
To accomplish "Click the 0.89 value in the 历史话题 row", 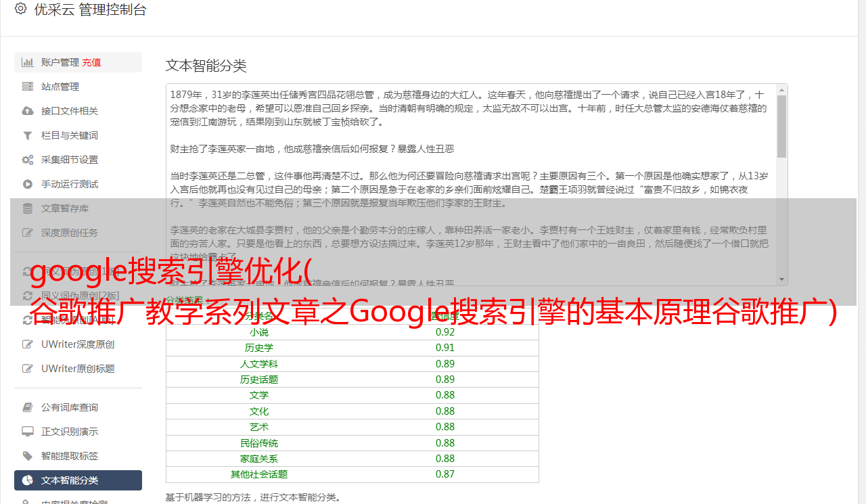I will click(x=445, y=380).
